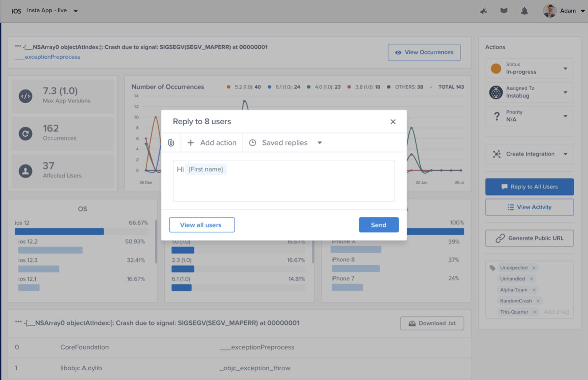Image resolution: width=588 pixels, height=380 pixels.
Task: Click the attachment paperclip icon in reply dialog
Action: (x=171, y=143)
